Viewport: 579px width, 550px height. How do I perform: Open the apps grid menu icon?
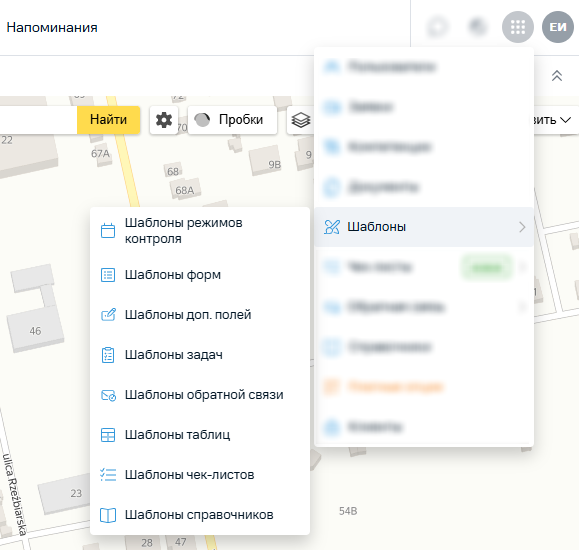pos(518,27)
